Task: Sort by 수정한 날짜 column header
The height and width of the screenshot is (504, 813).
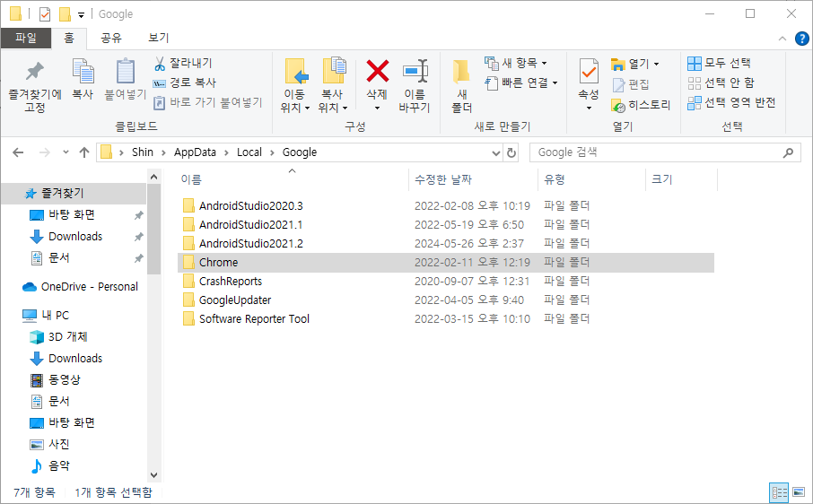Action: click(443, 179)
